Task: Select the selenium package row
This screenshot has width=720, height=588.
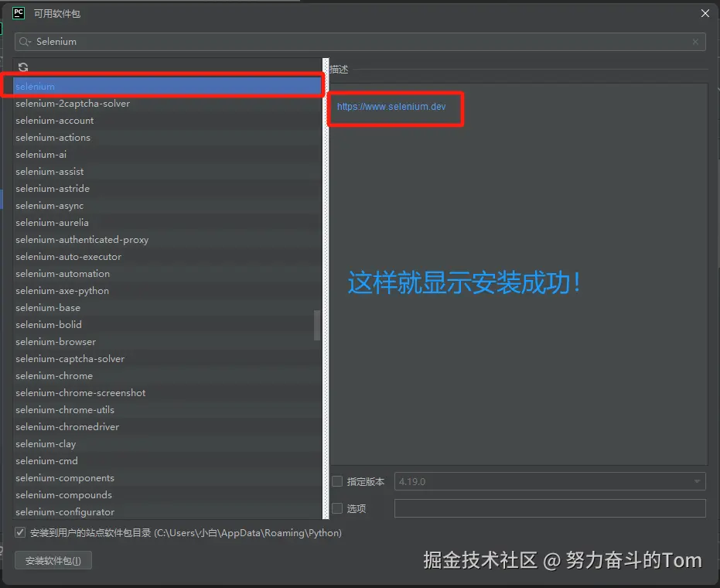Action: (x=167, y=87)
